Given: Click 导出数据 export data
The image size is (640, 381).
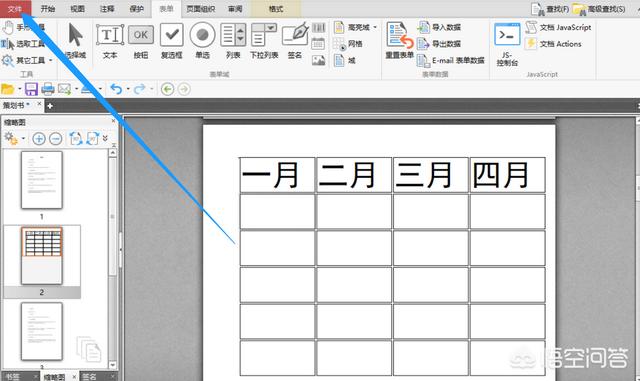Looking at the screenshot, I should pyautogui.click(x=439, y=44).
